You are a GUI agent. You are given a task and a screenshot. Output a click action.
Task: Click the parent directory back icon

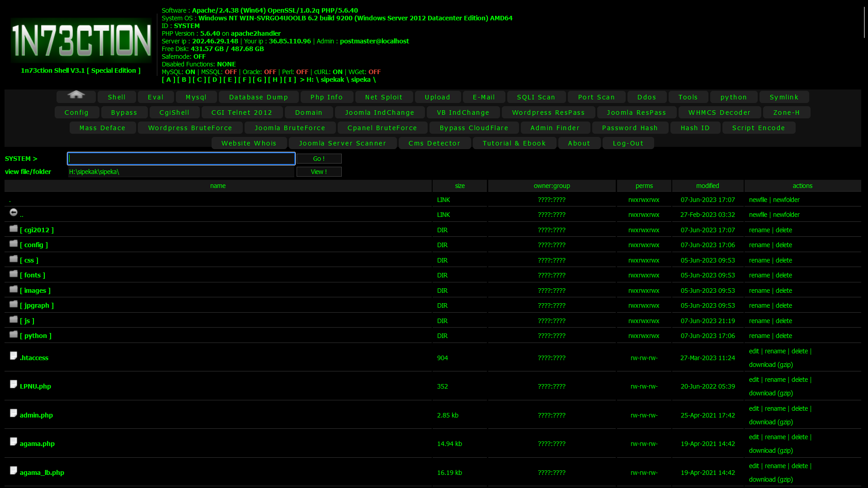click(14, 212)
